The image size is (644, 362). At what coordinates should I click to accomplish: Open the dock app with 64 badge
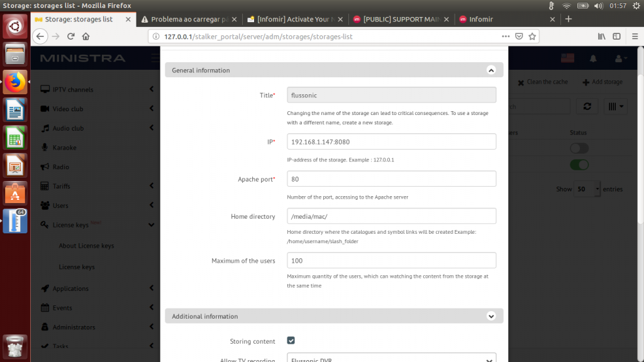pyautogui.click(x=15, y=221)
